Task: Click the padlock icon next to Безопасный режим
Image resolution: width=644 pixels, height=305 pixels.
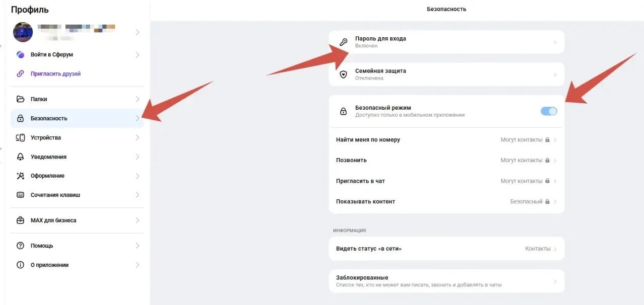Action: coord(344,111)
